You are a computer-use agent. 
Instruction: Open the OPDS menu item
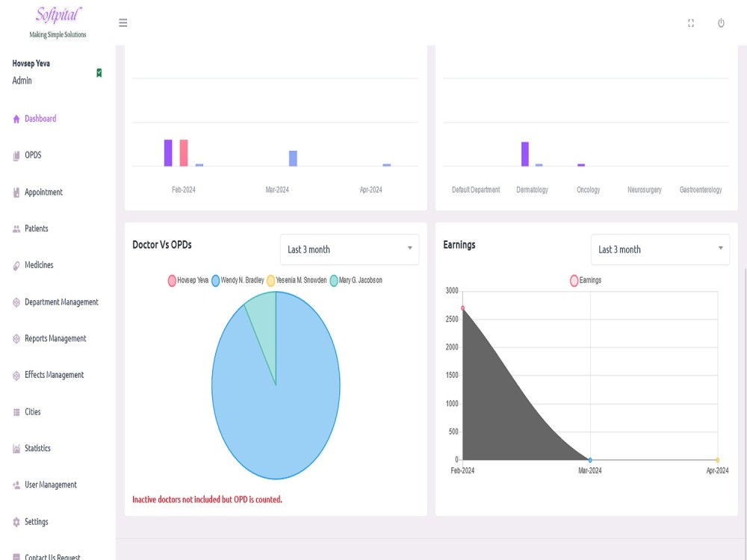[33, 155]
